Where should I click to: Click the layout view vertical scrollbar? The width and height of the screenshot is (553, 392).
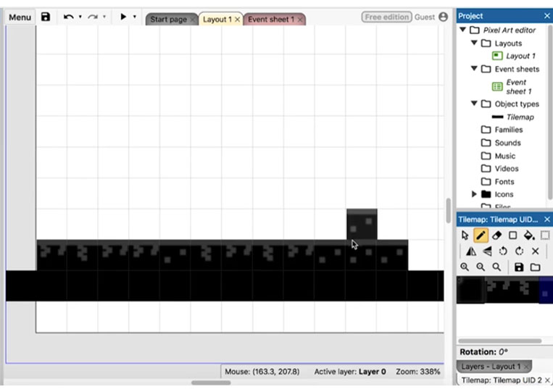click(x=448, y=210)
